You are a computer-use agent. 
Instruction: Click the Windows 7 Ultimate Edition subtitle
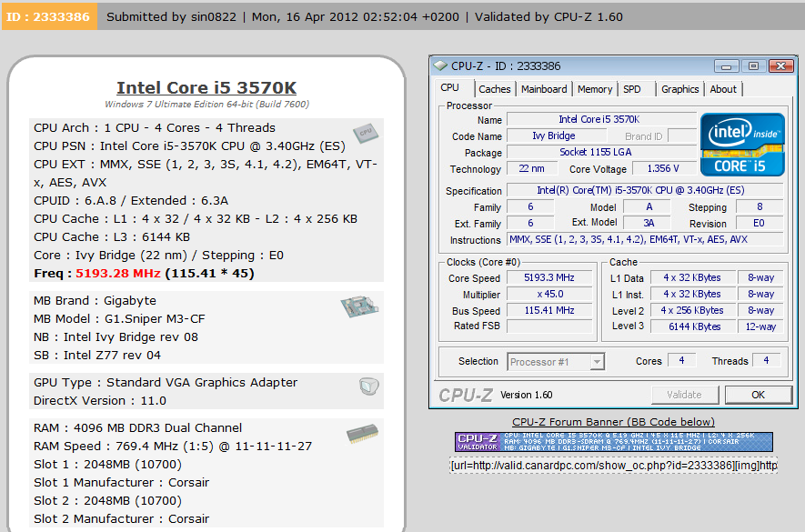click(x=206, y=105)
